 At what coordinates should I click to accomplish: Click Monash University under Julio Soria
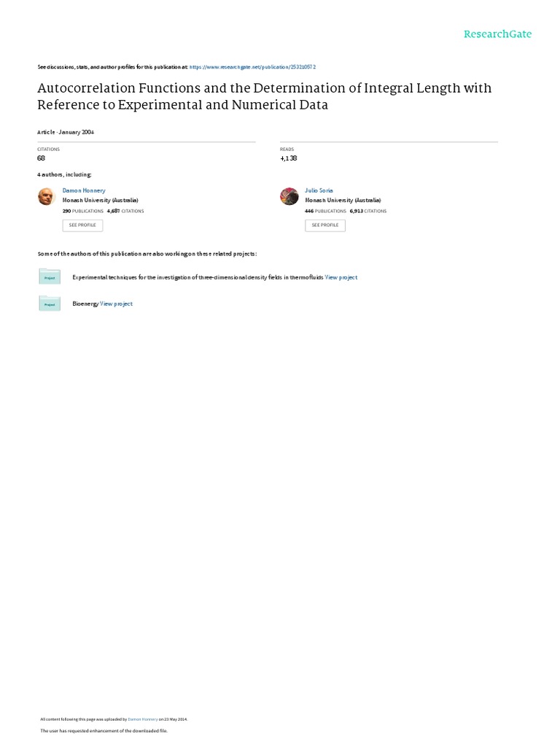click(x=343, y=200)
